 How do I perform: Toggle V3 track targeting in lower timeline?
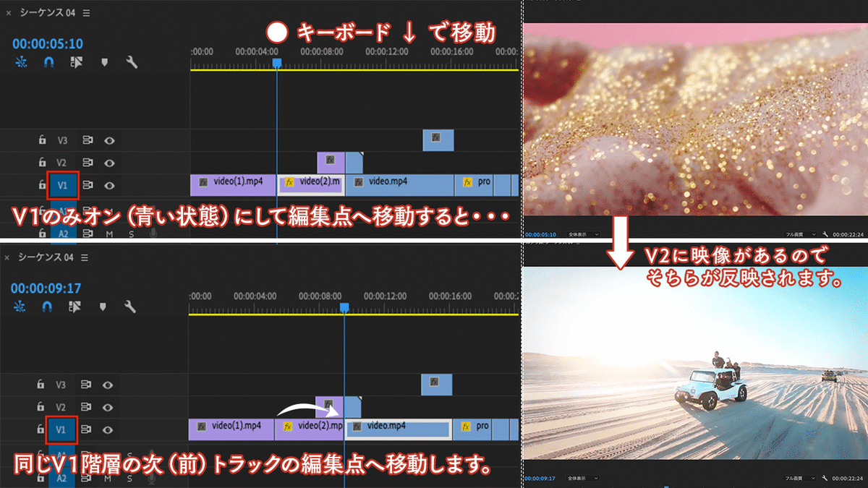(61, 385)
